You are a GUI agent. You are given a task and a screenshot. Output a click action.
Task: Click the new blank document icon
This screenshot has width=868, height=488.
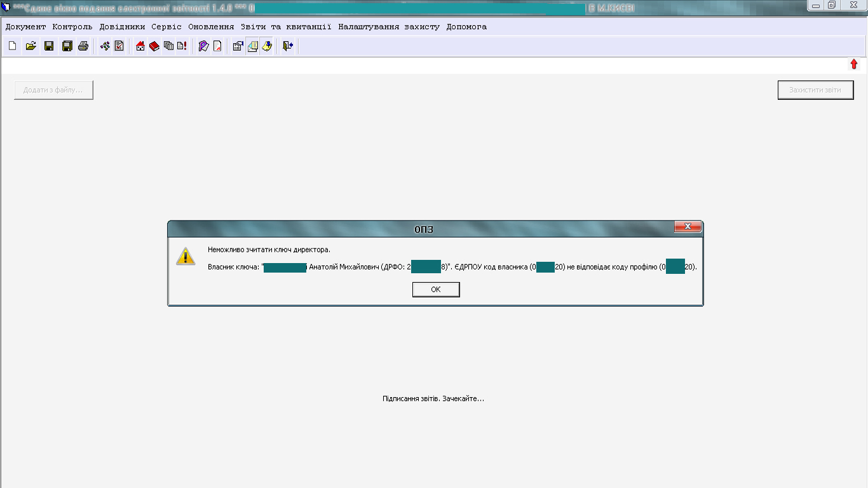pos(13,46)
